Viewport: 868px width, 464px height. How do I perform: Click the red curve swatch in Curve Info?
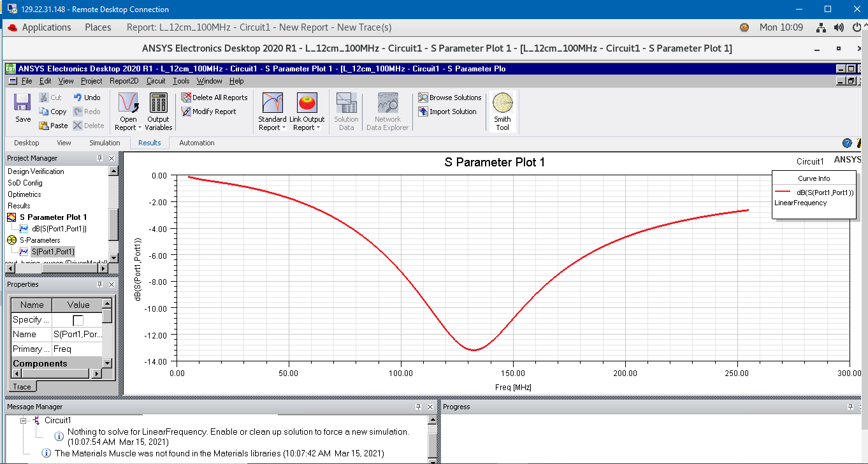coord(783,192)
